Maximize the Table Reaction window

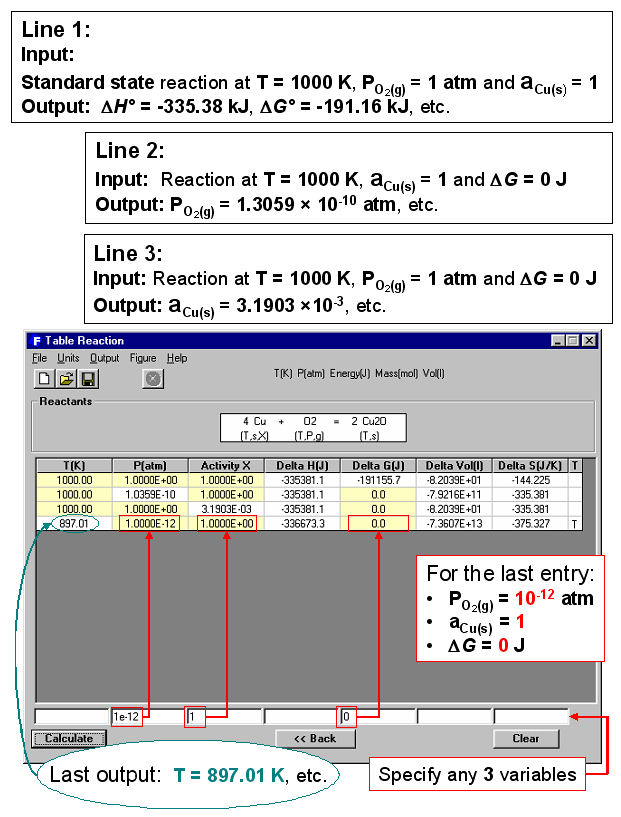coord(574,341)
